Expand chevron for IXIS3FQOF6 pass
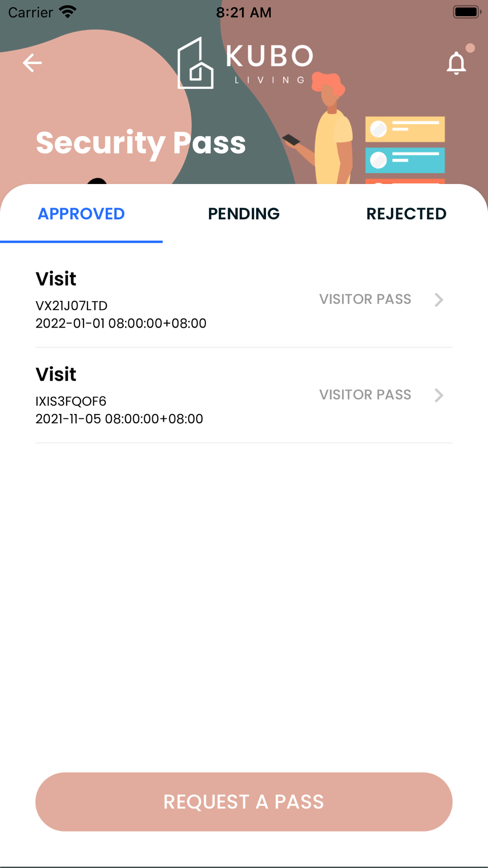Screen dimensions: 488x868 pos(439,395)
